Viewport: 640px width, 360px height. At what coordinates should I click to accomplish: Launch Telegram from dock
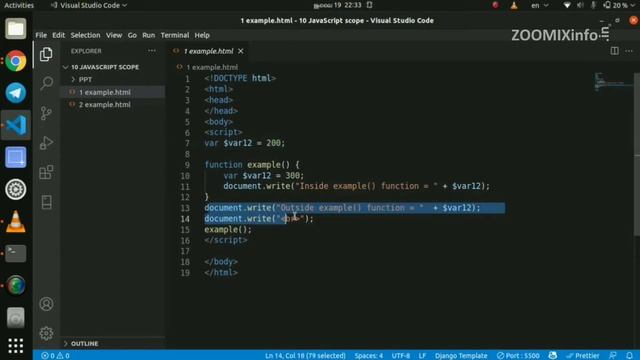pos(16,93)
